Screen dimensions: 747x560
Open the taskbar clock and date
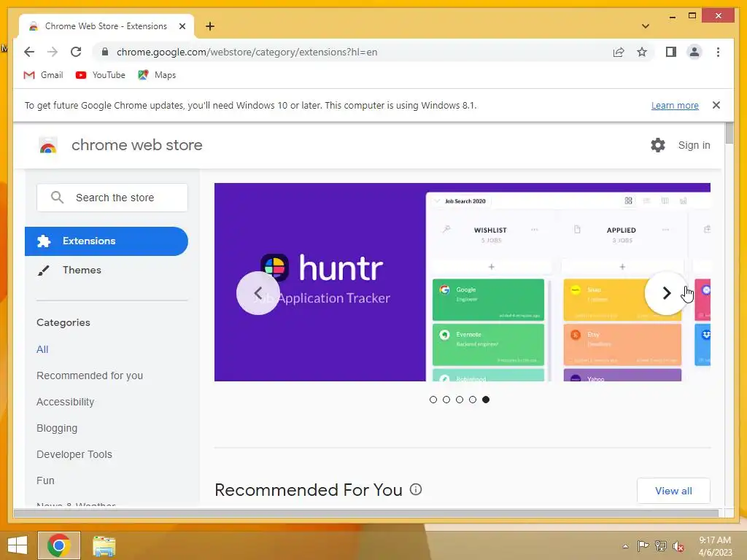(715, 546)
